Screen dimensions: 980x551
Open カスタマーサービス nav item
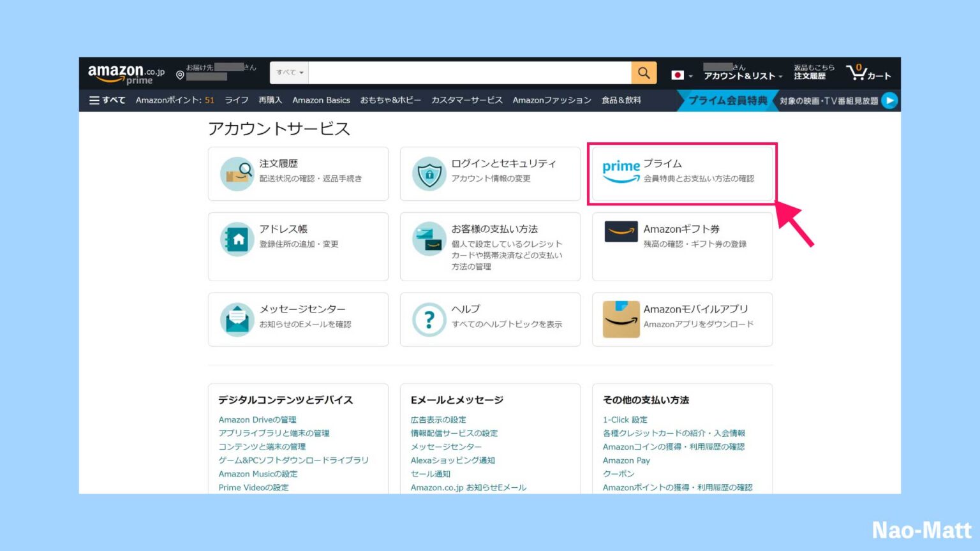pyautogui.click(x=467, y=100)
